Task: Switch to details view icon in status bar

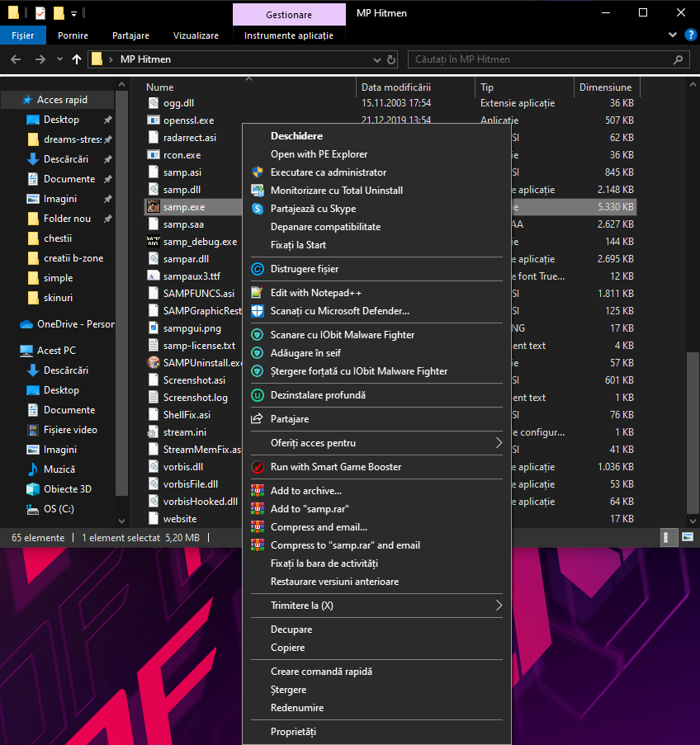Action: click(669, 537)
